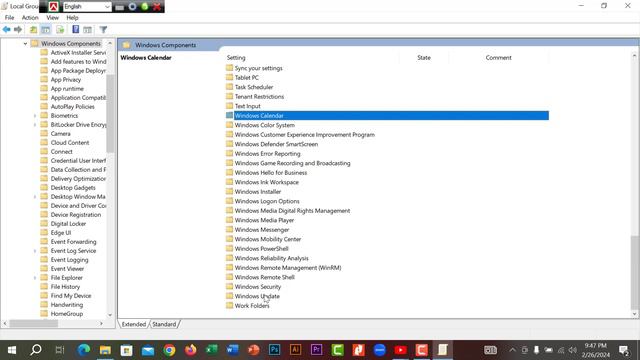Click the red recorder logo icon in overlay bar
Viewport: 640px width, 360px height.
coord(53,7)
